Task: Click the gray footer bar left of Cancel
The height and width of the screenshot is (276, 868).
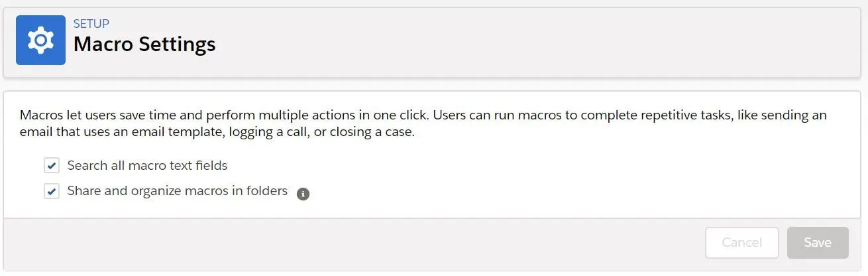Action: pos(351,243)
